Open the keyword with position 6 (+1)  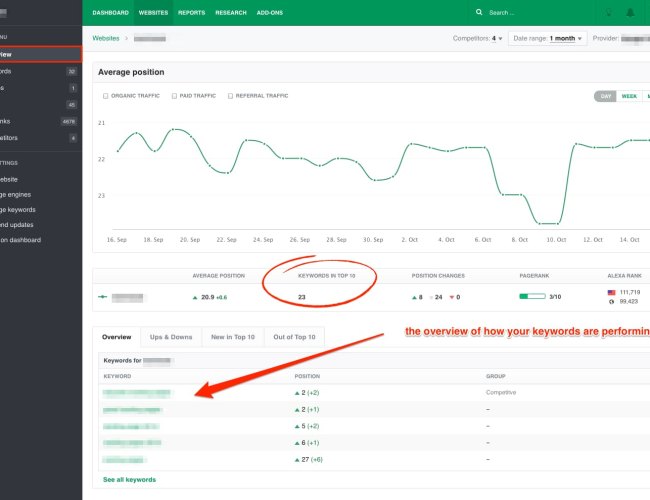pyautogui.click(x=132, y=443)
